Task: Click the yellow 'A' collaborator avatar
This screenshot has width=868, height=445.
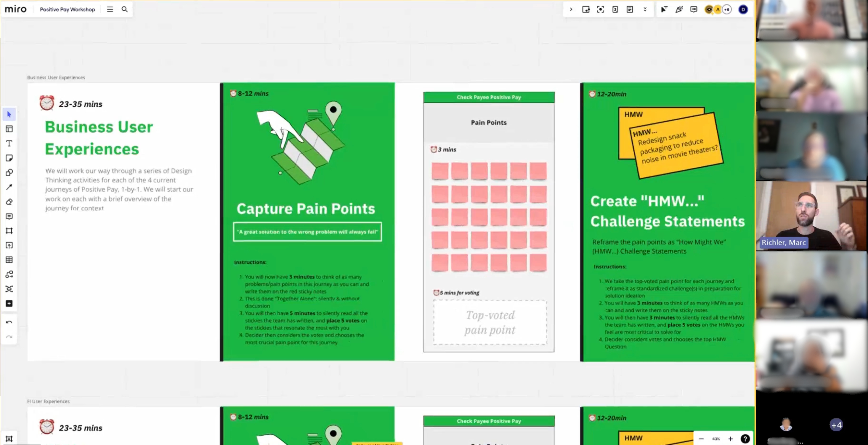Action: (718, 9)
